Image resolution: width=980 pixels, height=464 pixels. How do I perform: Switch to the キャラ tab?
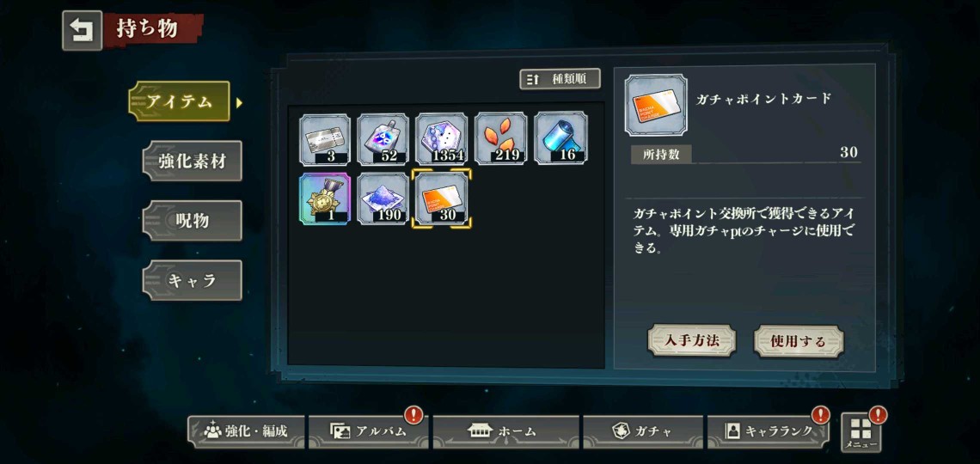click(192, 280)
